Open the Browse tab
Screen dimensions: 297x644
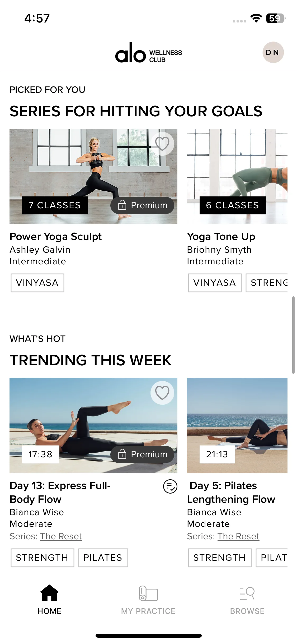point(247,600)
